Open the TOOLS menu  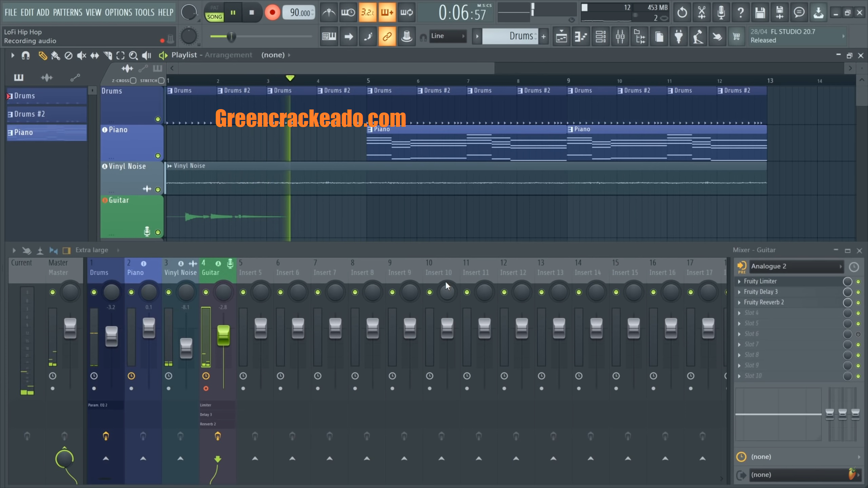pos(144,13)
